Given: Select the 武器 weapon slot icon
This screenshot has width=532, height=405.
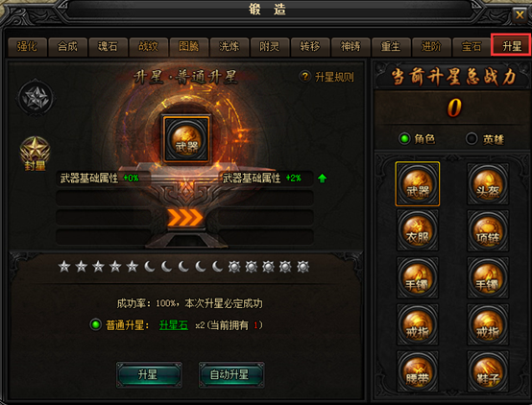Looking at the screenshot, I should (x=418, y=184).
